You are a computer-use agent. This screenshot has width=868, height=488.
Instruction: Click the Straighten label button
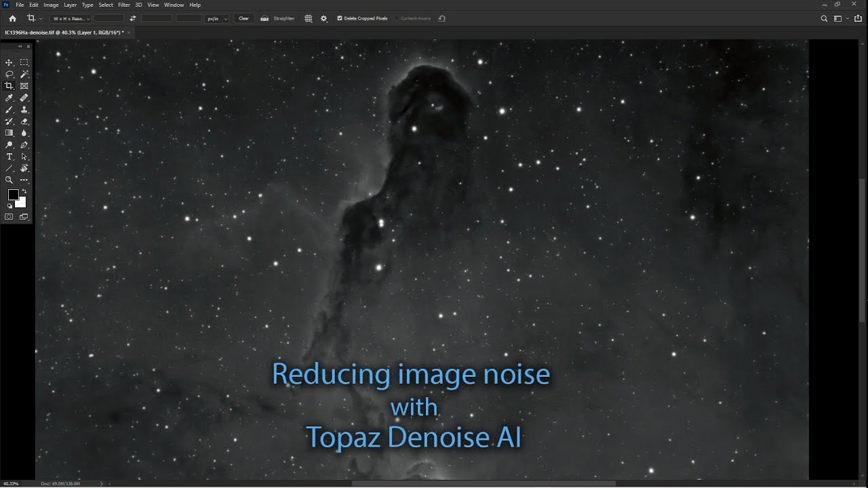click(x=283, y=18)
